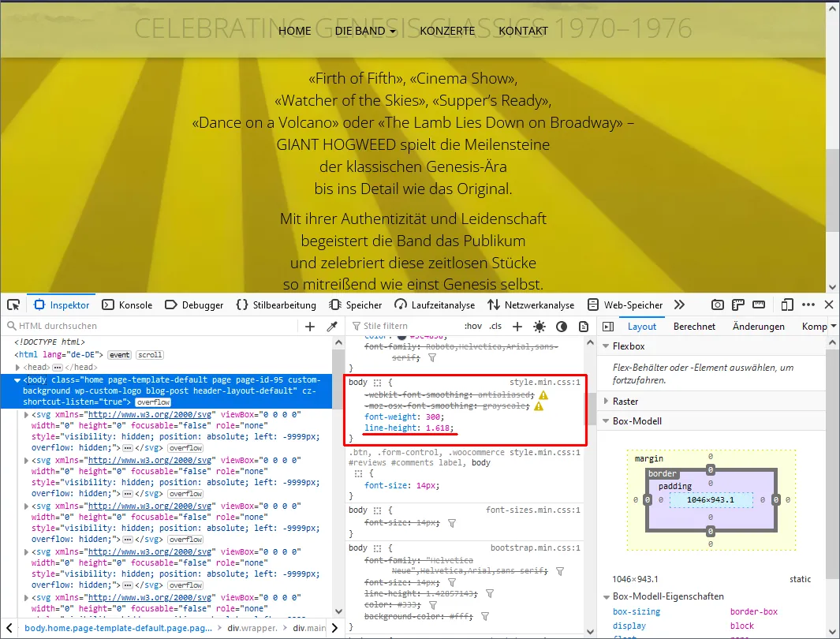Activate the element picker icon
Screen dimensions: 840x639
[13, 305]
